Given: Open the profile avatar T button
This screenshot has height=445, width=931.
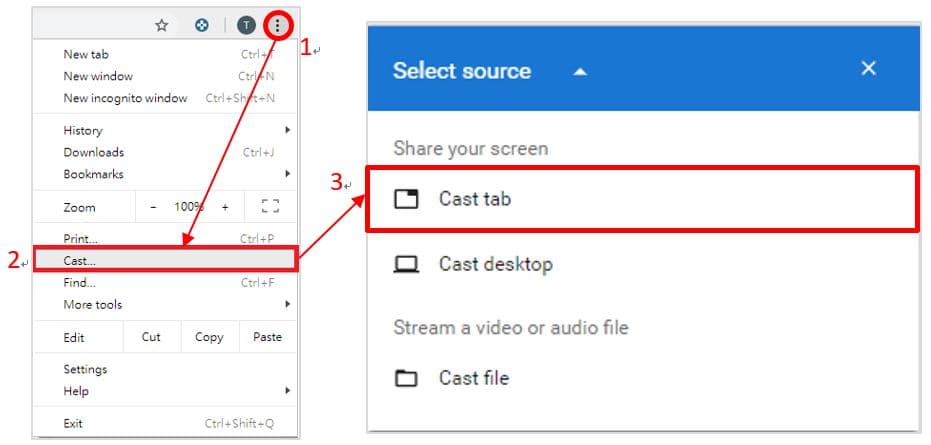Looking at the screenshot, I should tap(246, 25).
